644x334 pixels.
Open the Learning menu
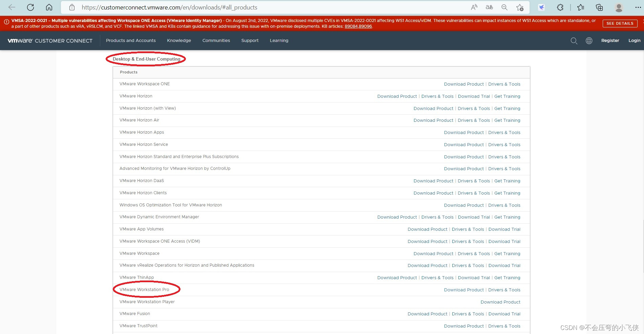(279, 40)
